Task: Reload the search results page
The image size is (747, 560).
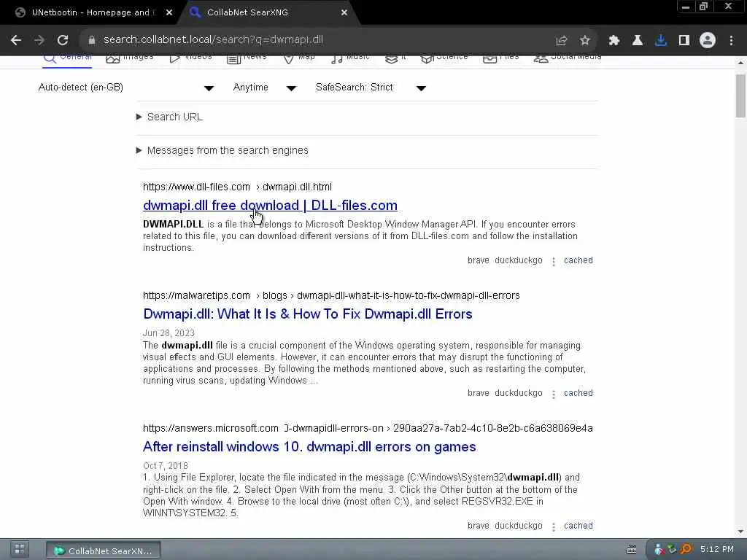Action: click(x=63, y=40)
